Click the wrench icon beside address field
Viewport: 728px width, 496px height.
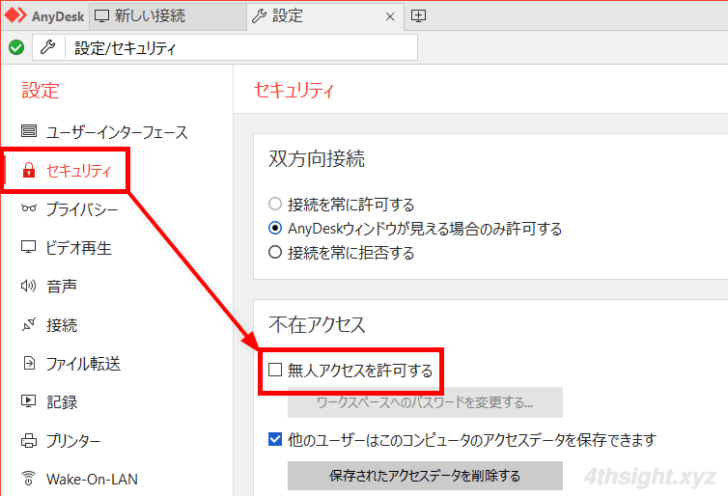coord(47,47)
